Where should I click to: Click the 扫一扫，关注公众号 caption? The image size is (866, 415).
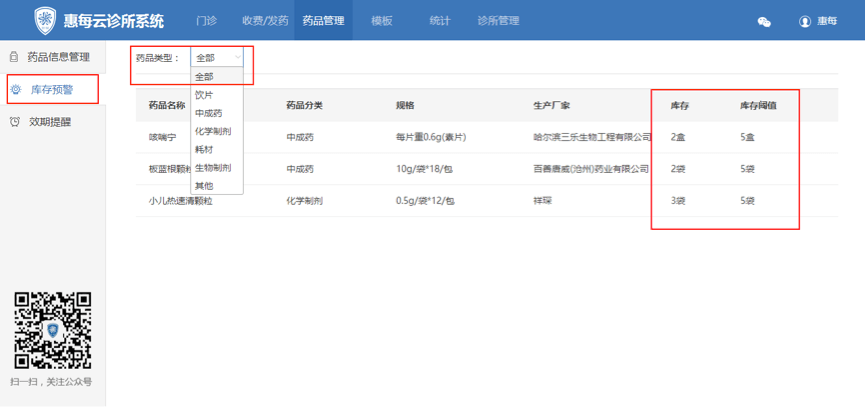click(51, 382)
